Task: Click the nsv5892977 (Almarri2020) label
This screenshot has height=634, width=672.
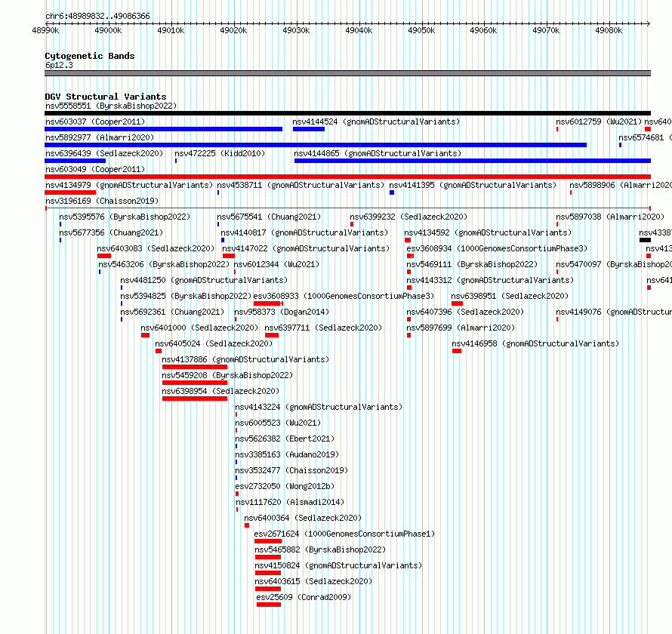Action: (100, 137)
